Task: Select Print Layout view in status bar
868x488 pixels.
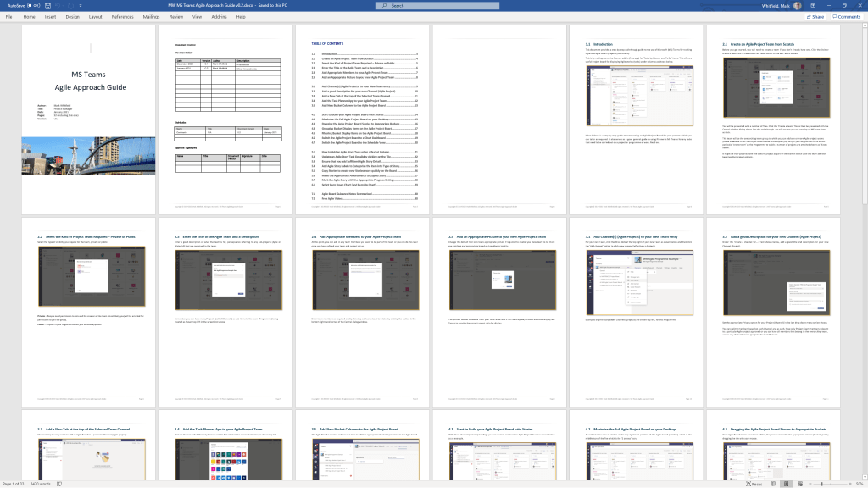Action: 787,483
